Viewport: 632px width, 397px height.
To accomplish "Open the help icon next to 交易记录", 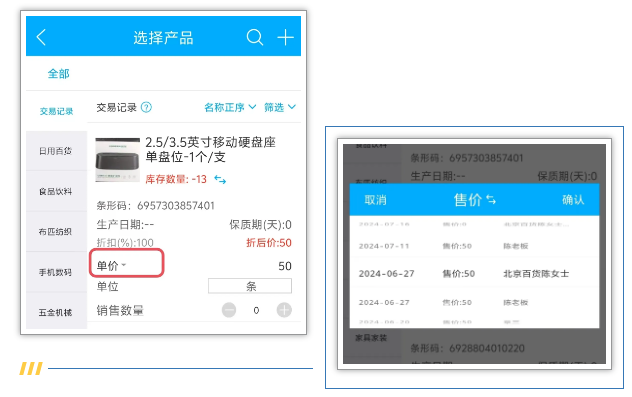I will [146, 107].
